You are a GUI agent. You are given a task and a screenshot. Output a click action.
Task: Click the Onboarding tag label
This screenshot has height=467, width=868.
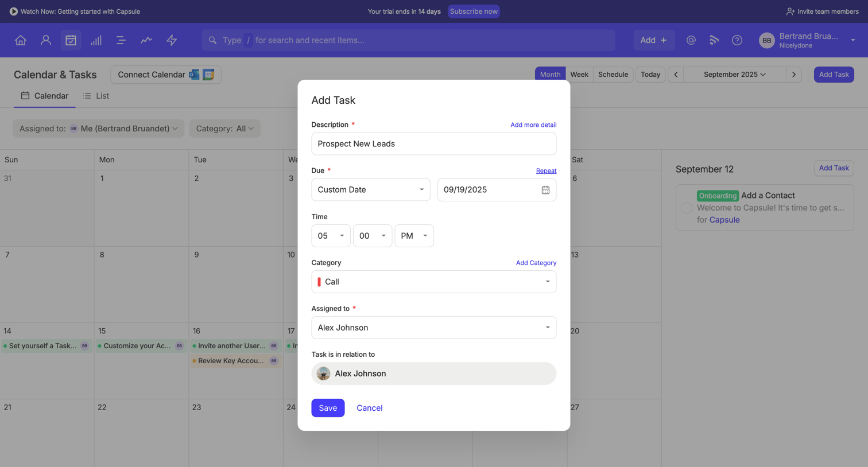[718, 196]
